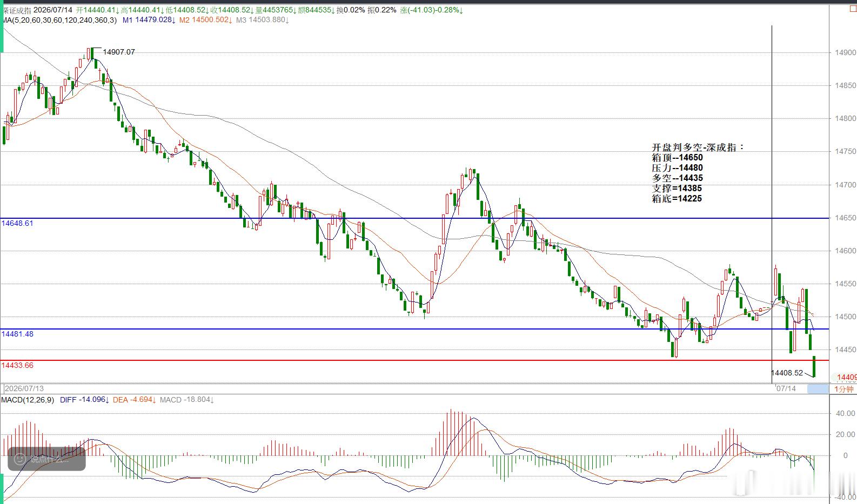
Task: Click the 14900 price axis label
Action: click(x=845, y=52)
